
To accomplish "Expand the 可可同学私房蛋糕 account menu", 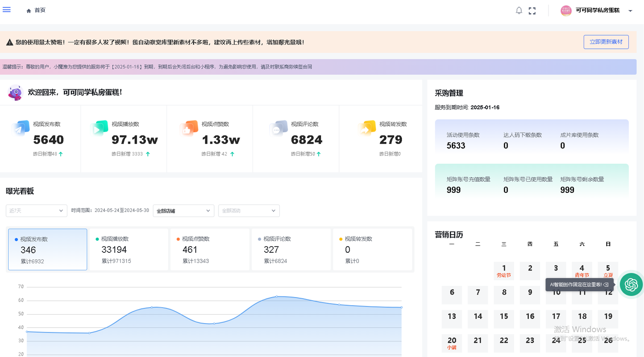I will click(597, 11).
